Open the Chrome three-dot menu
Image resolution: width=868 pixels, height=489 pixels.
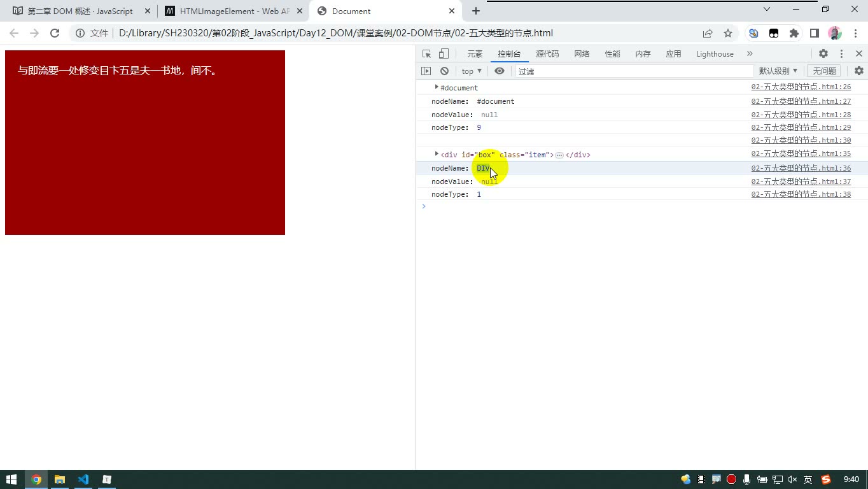pyautogui.click(x=855, y=33)
